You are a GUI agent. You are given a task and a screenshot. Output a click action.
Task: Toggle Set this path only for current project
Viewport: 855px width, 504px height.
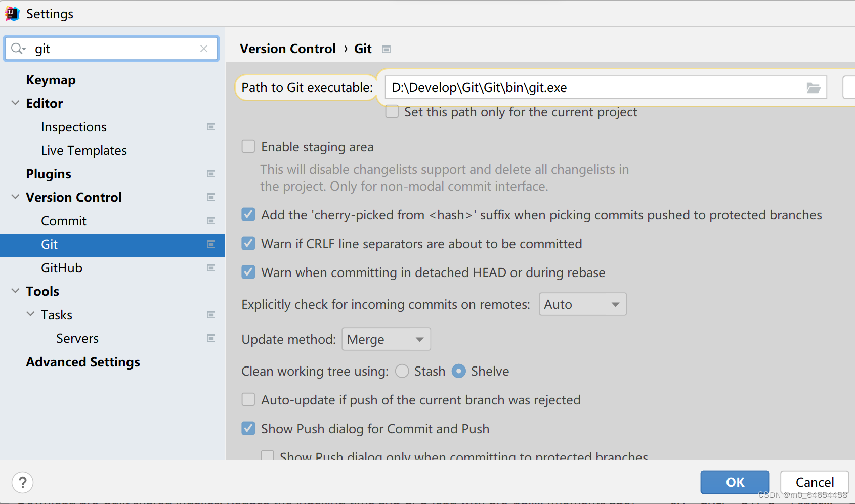click(x=392, y=111)
